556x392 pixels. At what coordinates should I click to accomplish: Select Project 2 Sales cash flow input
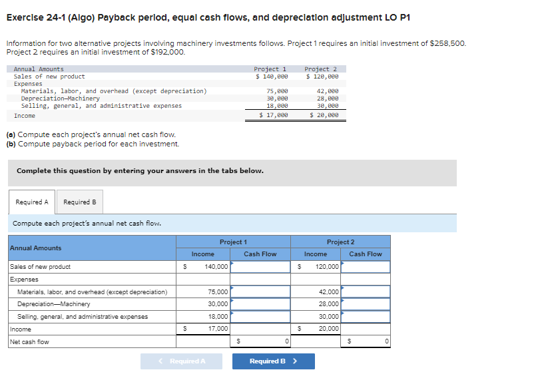pyautogui.click(x=366, y=266)
